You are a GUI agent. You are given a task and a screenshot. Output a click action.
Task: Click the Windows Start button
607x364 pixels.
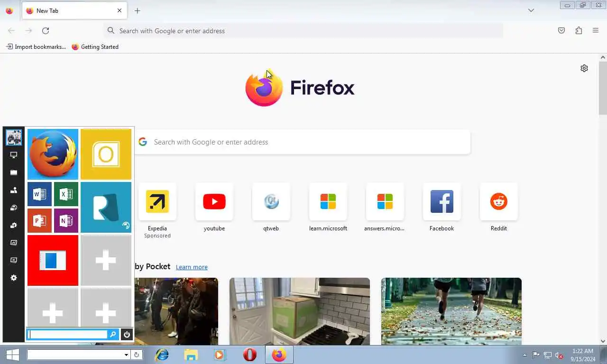tap(12, 355)
